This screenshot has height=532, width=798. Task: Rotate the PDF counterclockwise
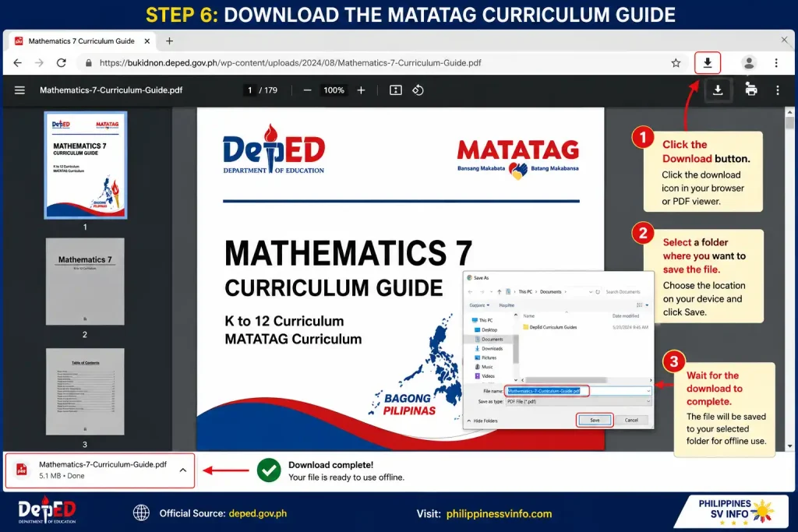click(418, 90)
